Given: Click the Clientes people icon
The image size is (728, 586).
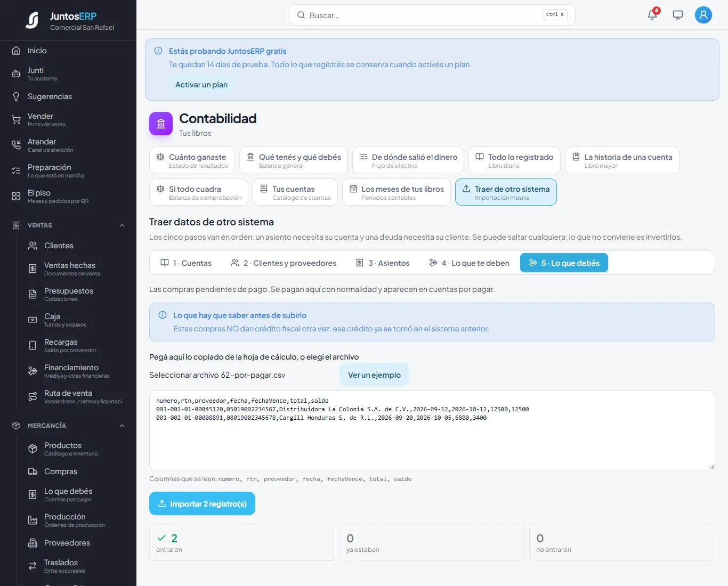Looking at the screenshot, I should pyautogui.click(x=33, y=246).
